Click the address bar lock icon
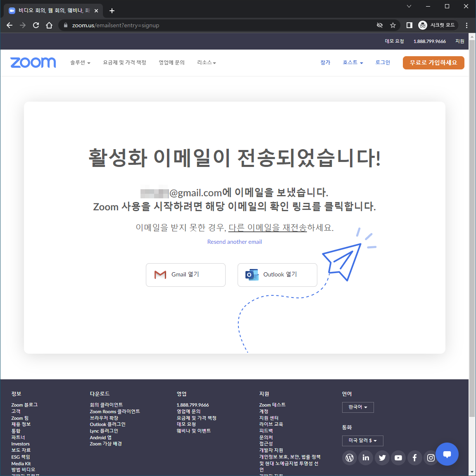 coord(66,25)
